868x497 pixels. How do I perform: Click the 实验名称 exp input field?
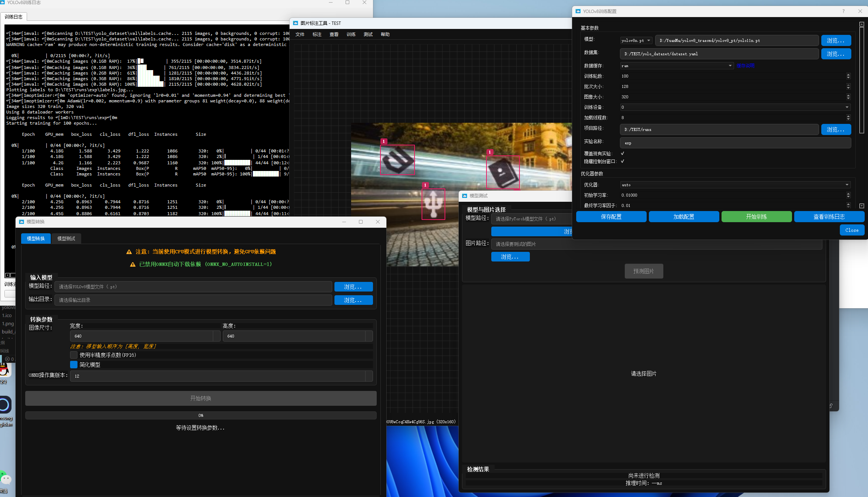point(735,143)
